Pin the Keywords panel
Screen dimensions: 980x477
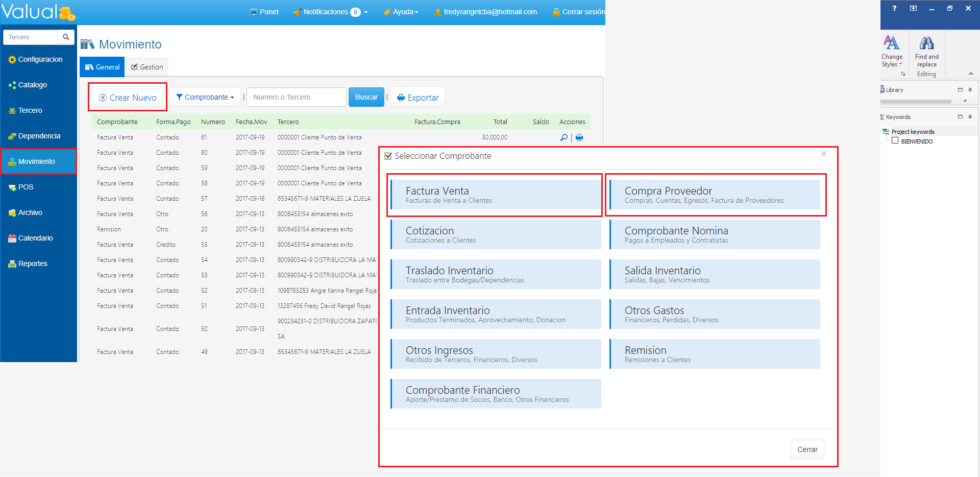coord(970,117)
